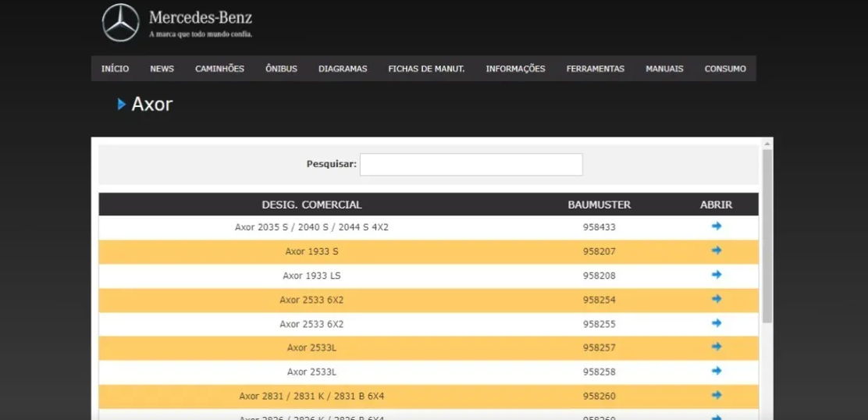Click baumuster value 958260
Screen dimensions: 868x420
click(599, 397)
